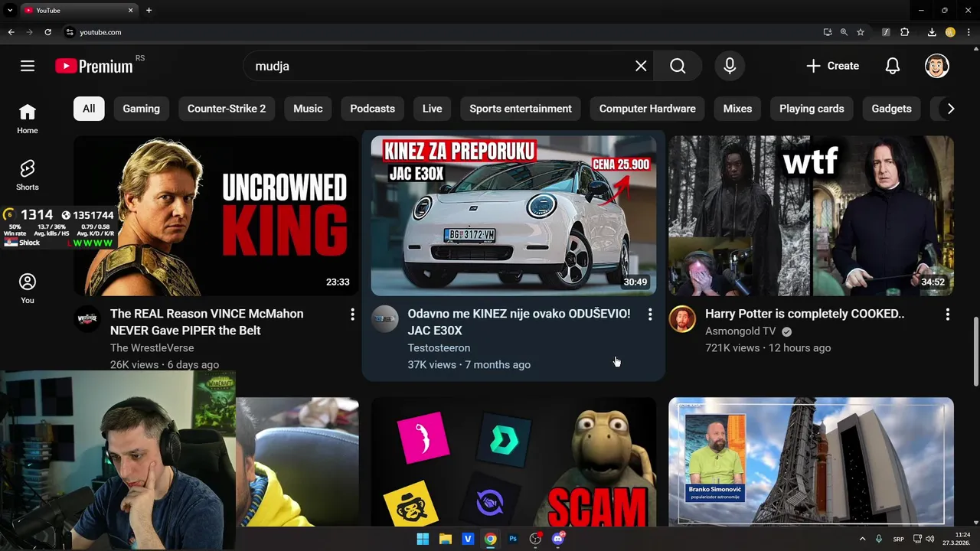The height and width of the screenshot is (551, 980).
Task: Reload the page in Chrome
Action: (47, 32)
